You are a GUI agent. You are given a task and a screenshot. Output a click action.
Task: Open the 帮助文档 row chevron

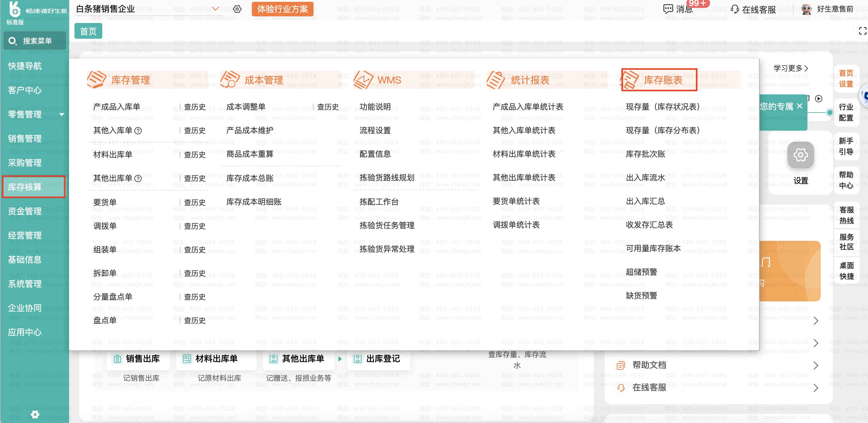pyautogui.click(x=815, y=366)
